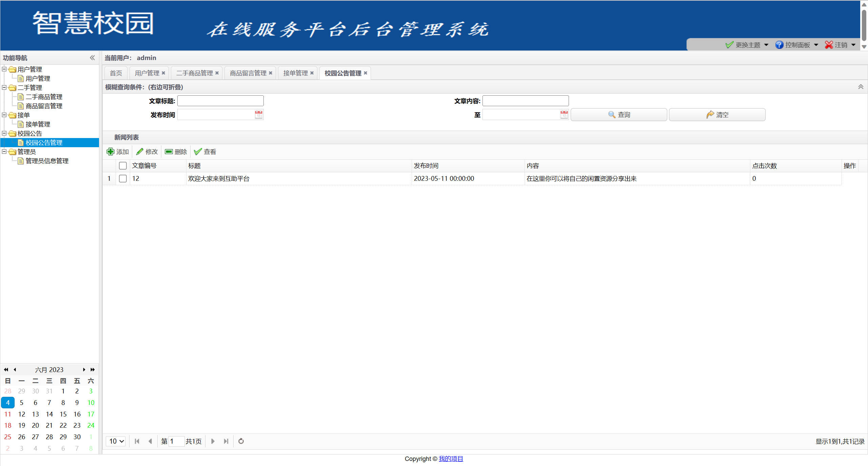The height and width of the screenshot is (466, 868).
Task: Collapse the 功能导航 sidebar panel
Action: 92,58
